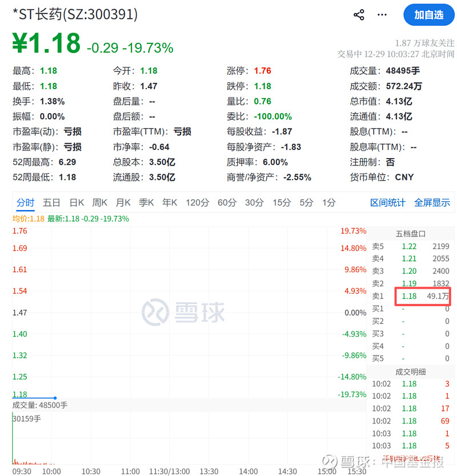
Task: Click 全屏显示 to show full screen
Action: click(x=432, y=202)
